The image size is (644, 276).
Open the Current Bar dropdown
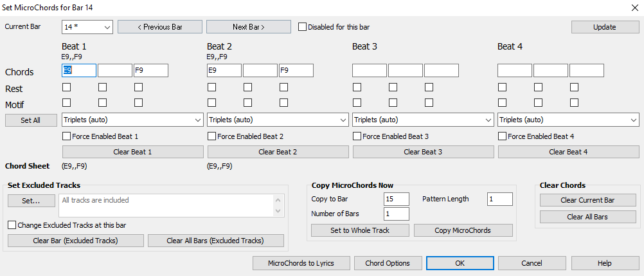87,27
